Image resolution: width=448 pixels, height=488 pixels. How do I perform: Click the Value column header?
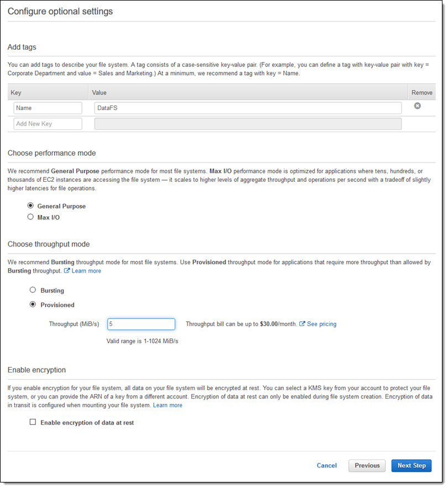pyautogui.click(x=100, y=93)
